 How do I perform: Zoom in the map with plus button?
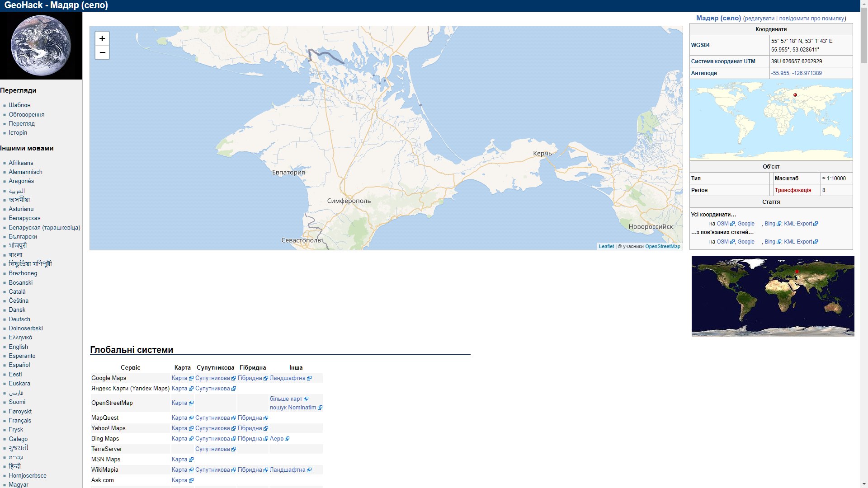(102, 38)
